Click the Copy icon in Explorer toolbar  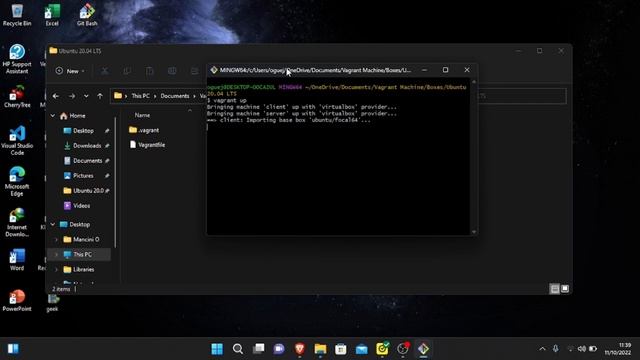(127, 71)
